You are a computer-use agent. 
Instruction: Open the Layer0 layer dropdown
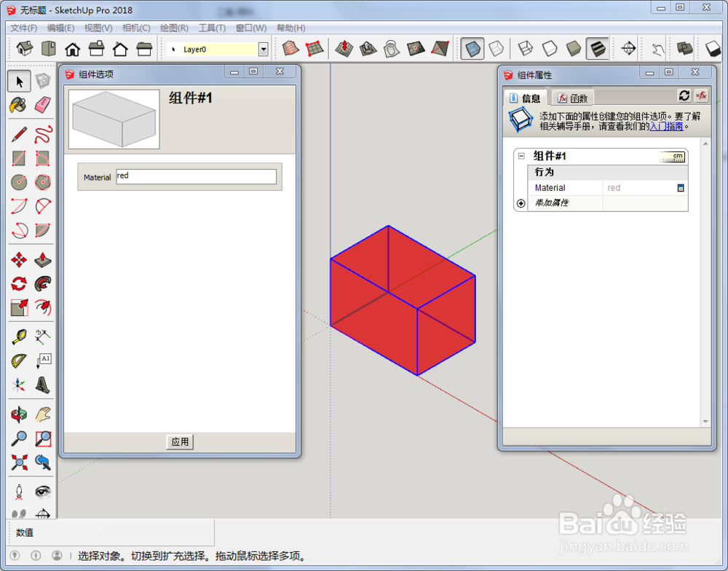pos(264,50)
